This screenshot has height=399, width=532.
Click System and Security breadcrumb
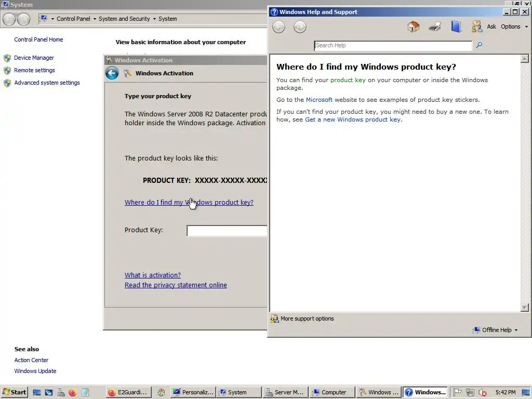pos(124,19)
